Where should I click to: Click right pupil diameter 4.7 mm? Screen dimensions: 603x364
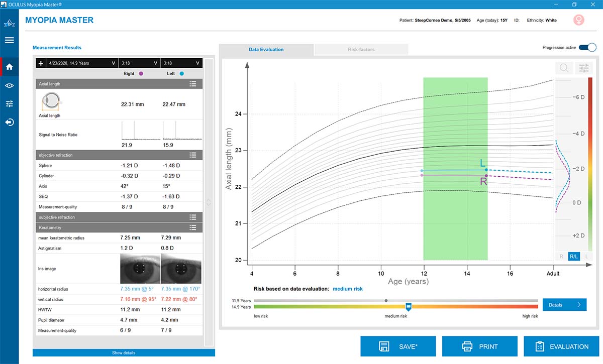tap(129, 320)
